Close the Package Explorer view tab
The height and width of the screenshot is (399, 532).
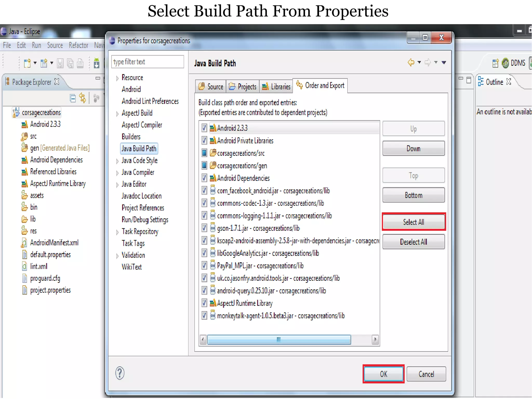57,82
